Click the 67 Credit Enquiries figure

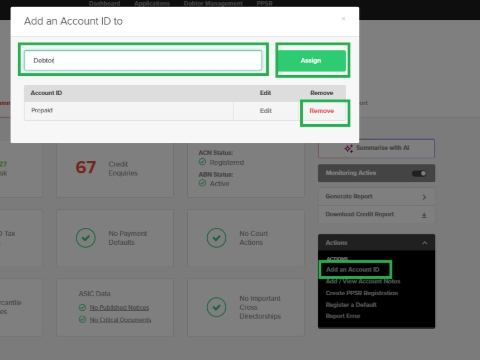pyautogui.click(x=86, y=167)
